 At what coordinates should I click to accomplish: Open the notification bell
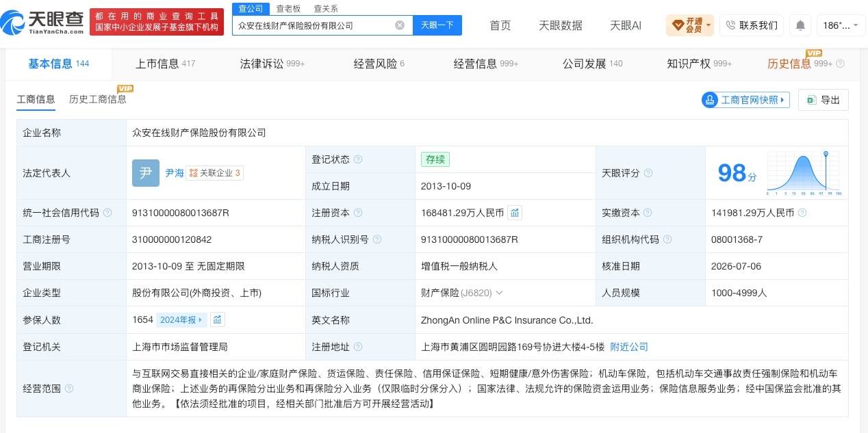[x=800, y=25]
